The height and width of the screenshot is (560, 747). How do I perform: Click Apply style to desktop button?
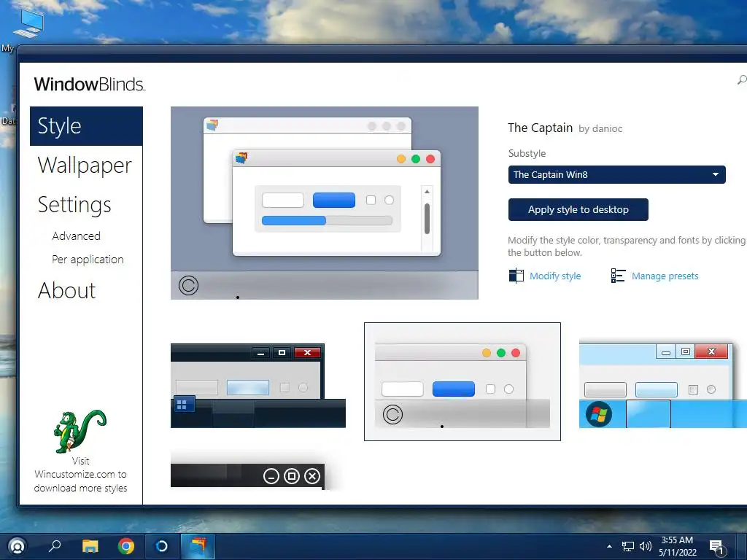click(x=578, y=209)
